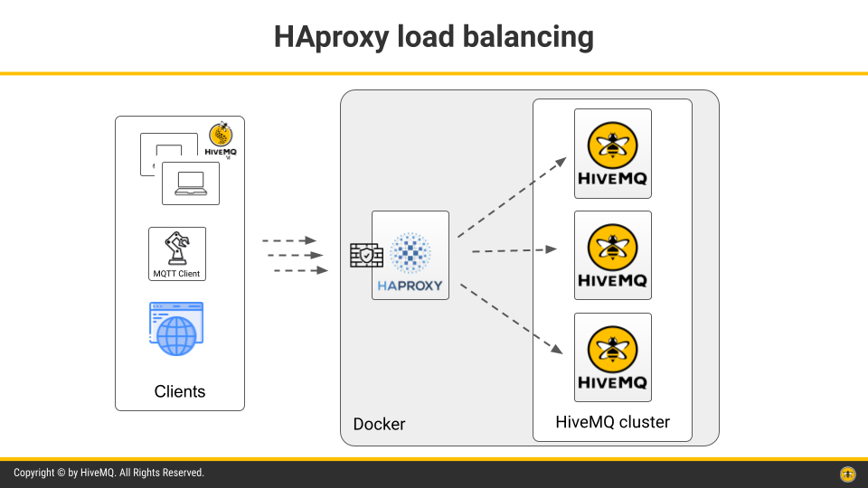Click the HiveMQ bee icon in footer
The height and width of the screenshot is (488, 868).
point(847,474)
